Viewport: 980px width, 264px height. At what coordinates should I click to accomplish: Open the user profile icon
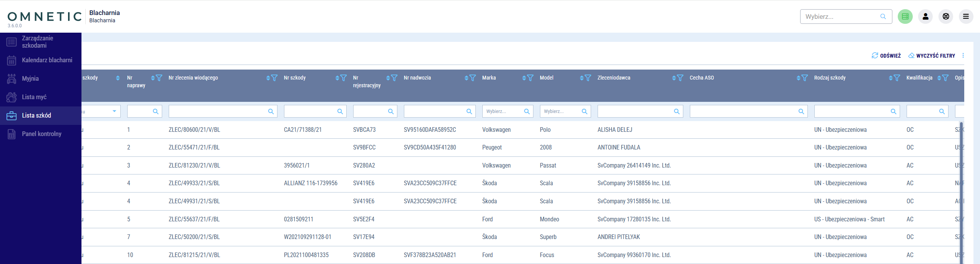(x=925, y=17)
